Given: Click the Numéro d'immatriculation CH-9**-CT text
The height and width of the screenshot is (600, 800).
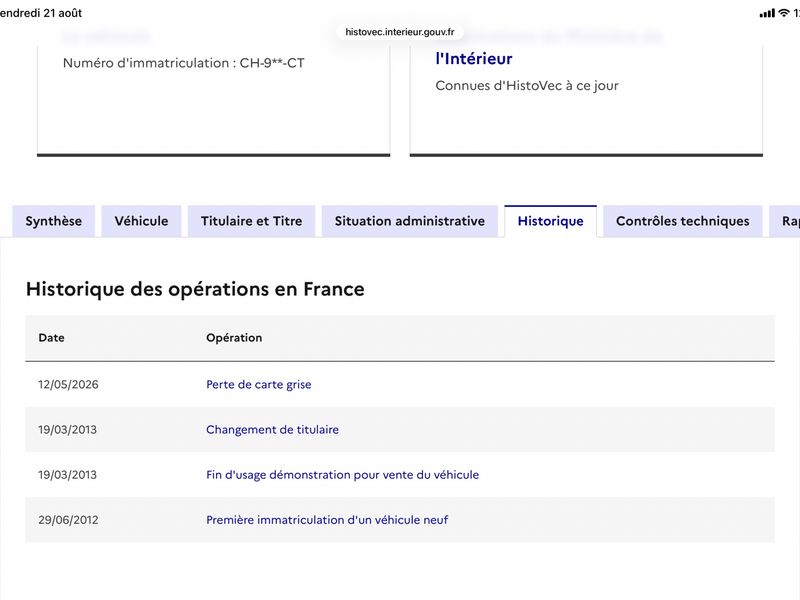Looking at the screenshot, I should click(184, 63).
